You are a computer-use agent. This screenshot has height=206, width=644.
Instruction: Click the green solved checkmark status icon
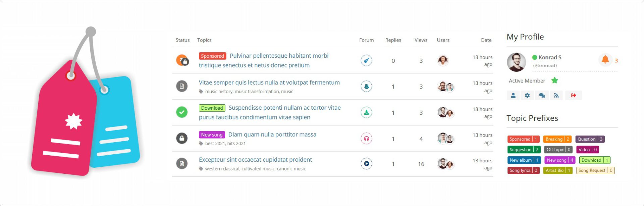[182, 112]
